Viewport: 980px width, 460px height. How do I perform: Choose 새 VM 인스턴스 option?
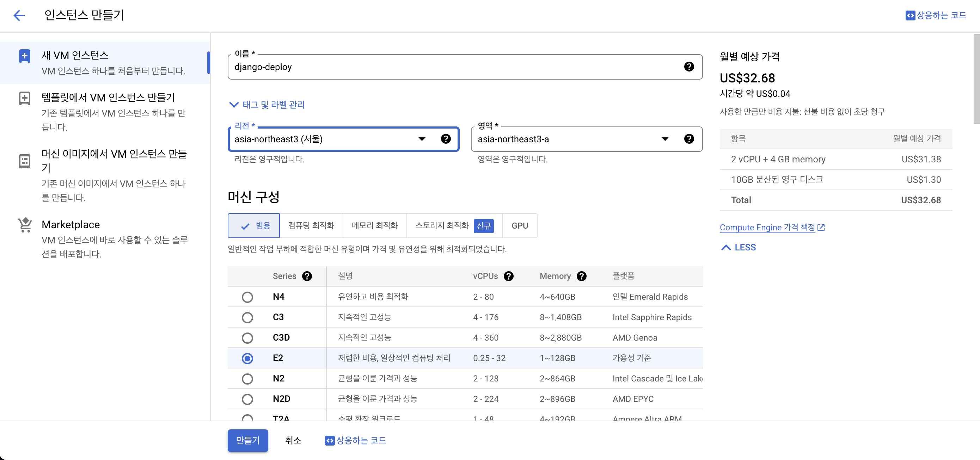point(105,63)
